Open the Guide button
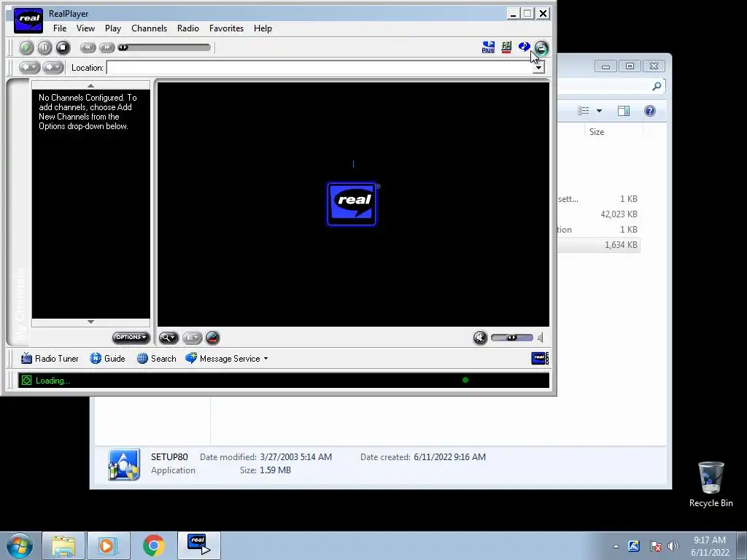The image size is (747, 560). tap(108, 359)
